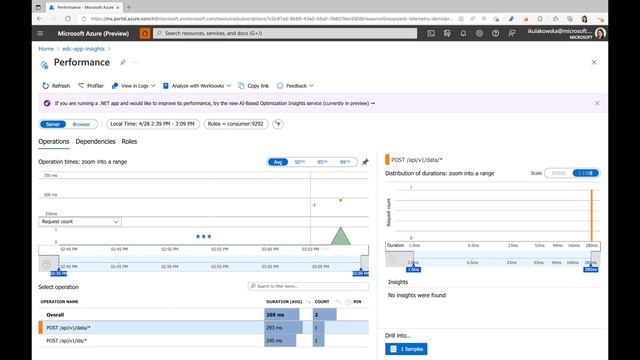This screenshot has width=640, height=360.
Task: Toggle the PIN column checkbox
Action: [x=348, y=302]
